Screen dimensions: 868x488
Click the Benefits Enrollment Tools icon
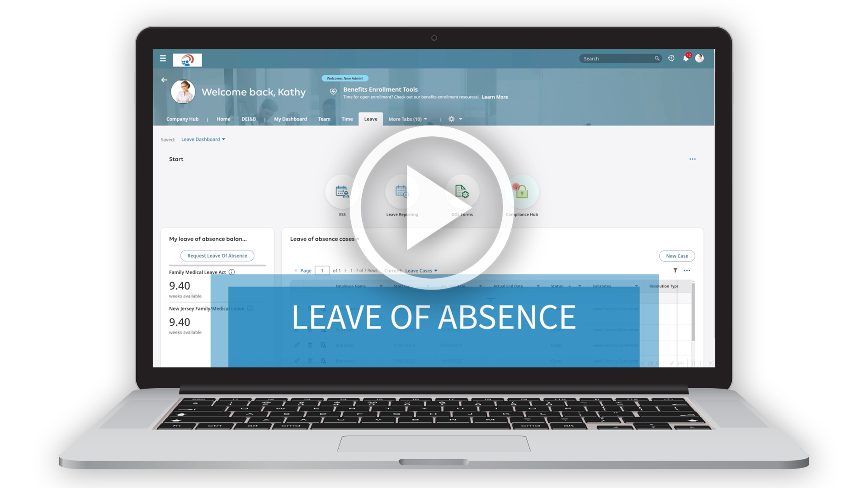(x=332, y=92)
